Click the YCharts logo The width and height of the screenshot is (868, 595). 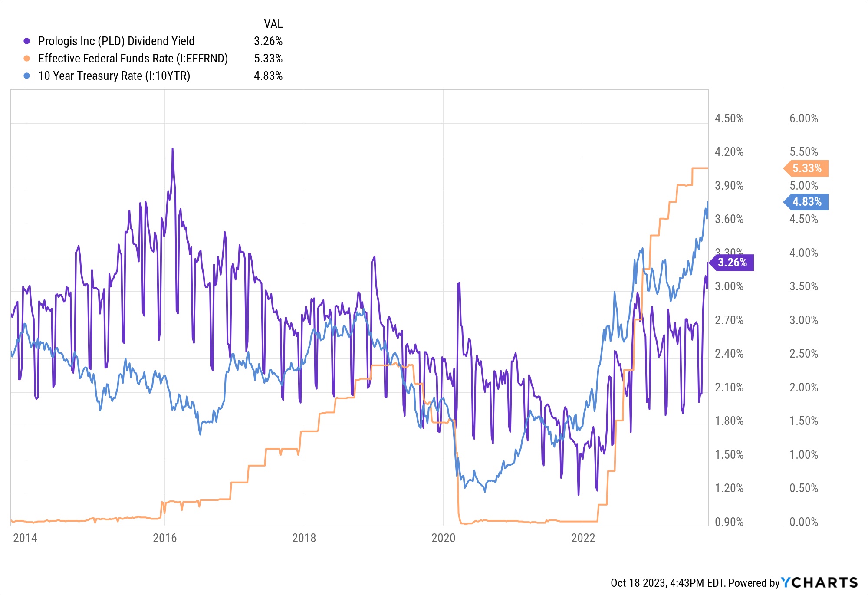819,582
